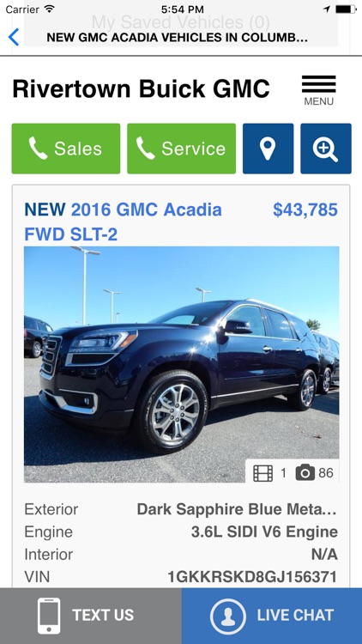This screenshot has width=362, height=644.
Task: Tap the TEXT US button
Action: coord(91,616)
